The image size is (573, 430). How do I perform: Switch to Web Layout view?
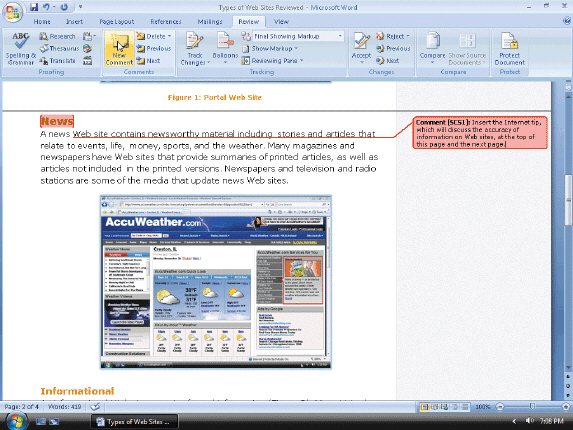pyautogui.click(x=445, y=407)
